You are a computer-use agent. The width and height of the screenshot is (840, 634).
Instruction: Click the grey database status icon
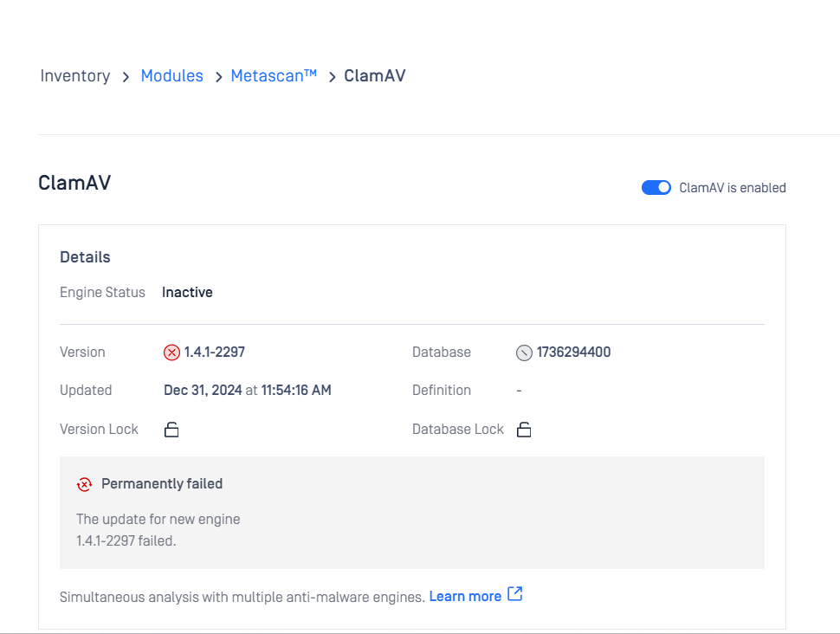[x=524, y=353]
